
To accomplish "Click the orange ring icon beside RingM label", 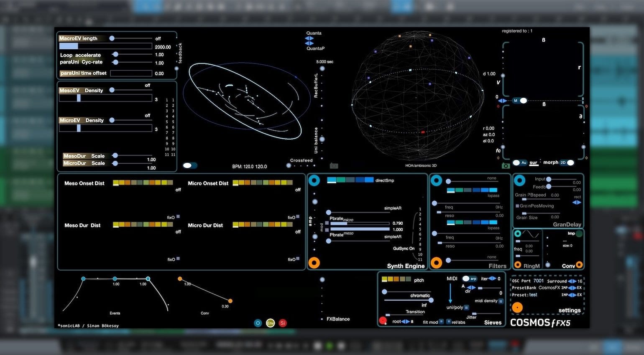I will (518, 265).
